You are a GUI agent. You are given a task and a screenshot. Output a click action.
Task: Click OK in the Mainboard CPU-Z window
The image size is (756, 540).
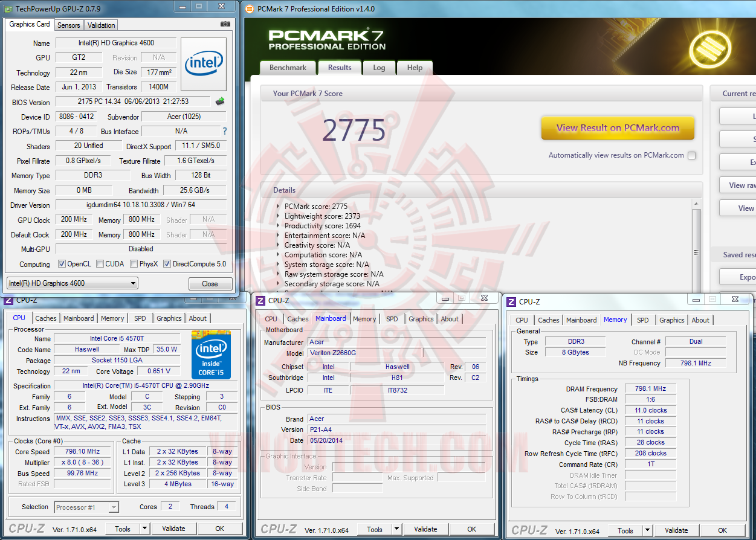coord(471,529)
